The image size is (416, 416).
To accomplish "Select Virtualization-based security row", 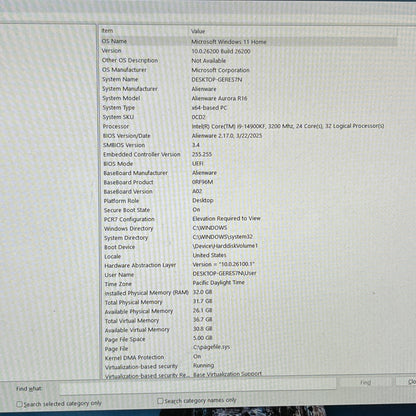I will [248, 366].
